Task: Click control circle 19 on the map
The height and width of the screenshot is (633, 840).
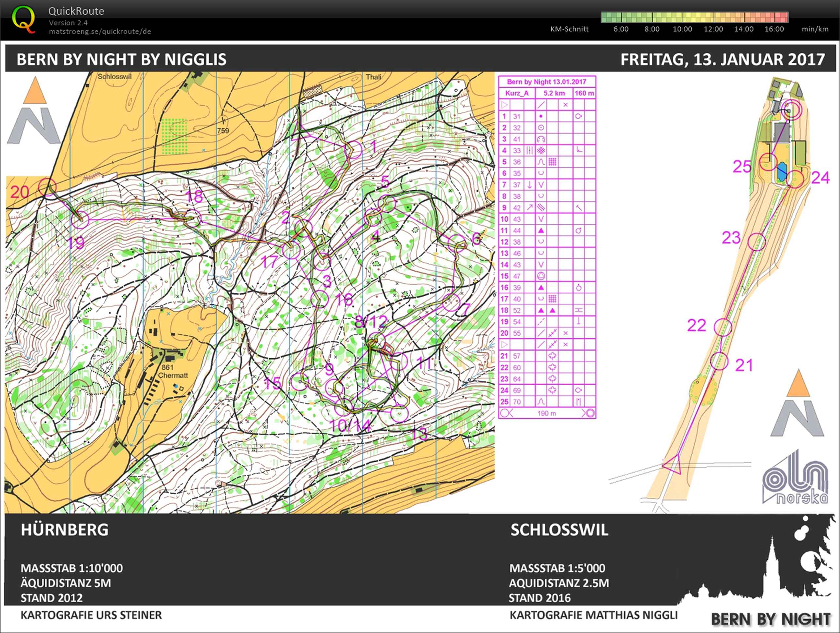Action: point(80,219)
